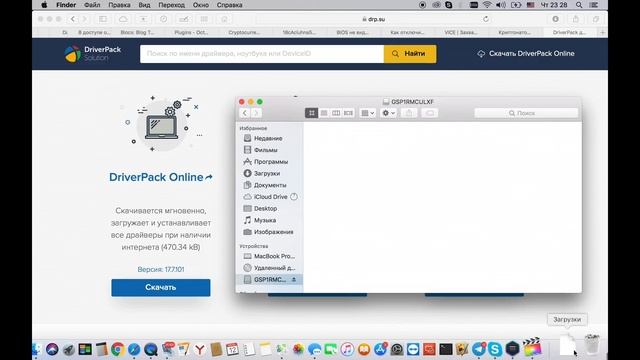This screenshot has width=640, height=360.
Task: Open the Файл menu
Action: click(x=92, y=5)
